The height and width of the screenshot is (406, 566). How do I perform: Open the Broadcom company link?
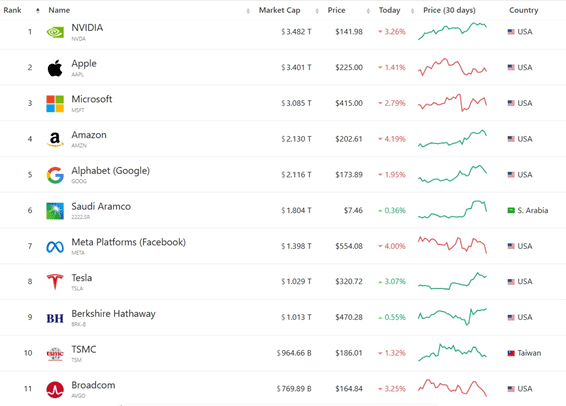pos(93,385)
